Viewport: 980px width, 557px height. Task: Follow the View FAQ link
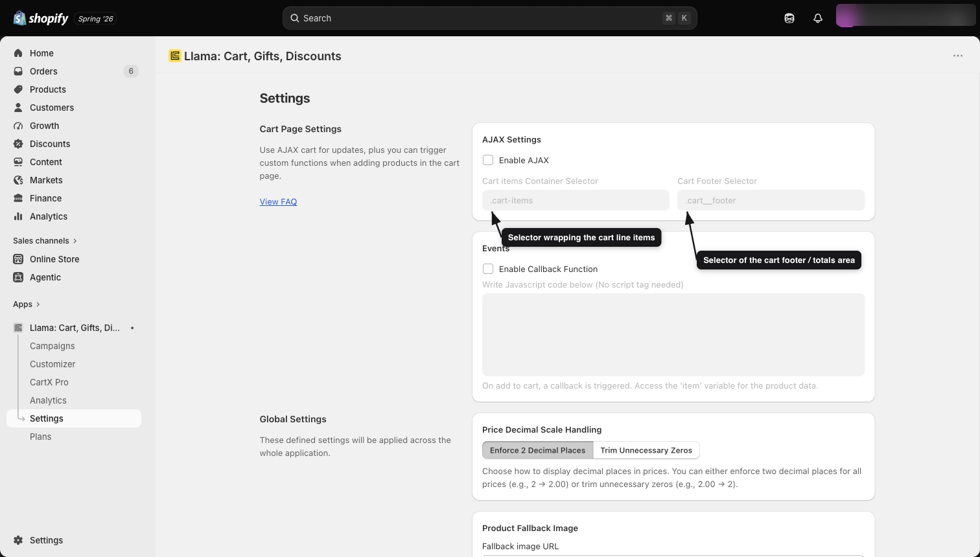[x=278, y=201]
